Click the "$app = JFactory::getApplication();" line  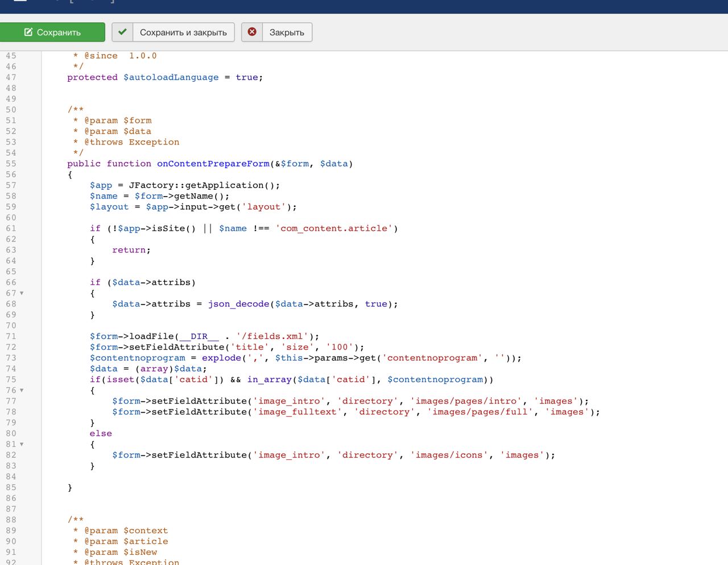coord(185,185)
